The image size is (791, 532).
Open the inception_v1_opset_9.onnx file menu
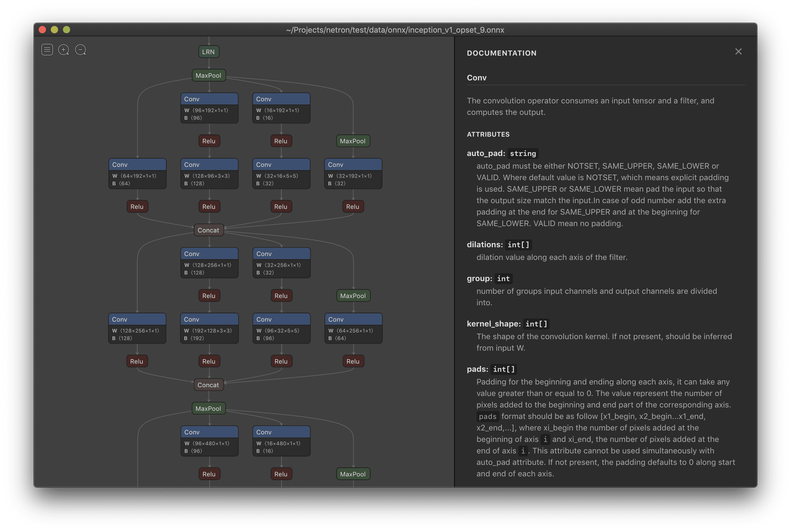point(46,49)
